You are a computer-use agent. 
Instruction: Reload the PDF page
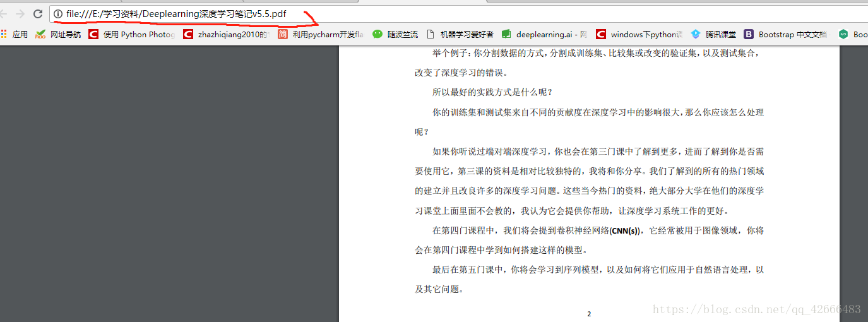[x=38, y=14]
